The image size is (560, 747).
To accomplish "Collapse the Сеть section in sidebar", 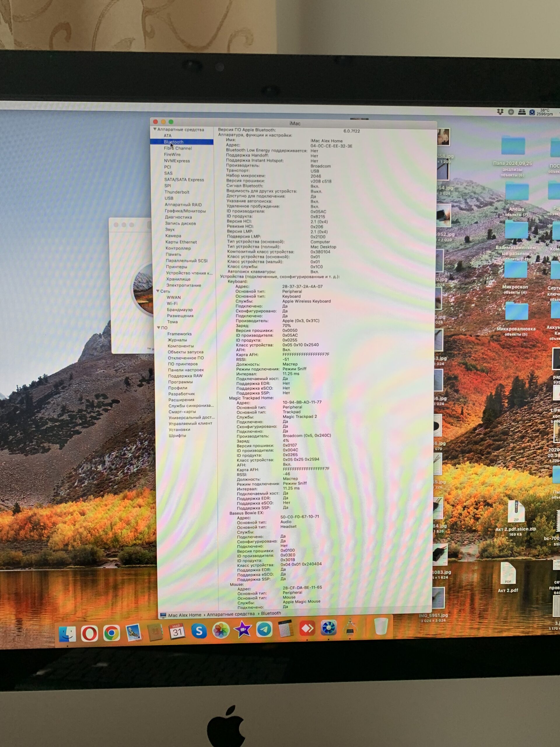I will [x=157, y=291].
